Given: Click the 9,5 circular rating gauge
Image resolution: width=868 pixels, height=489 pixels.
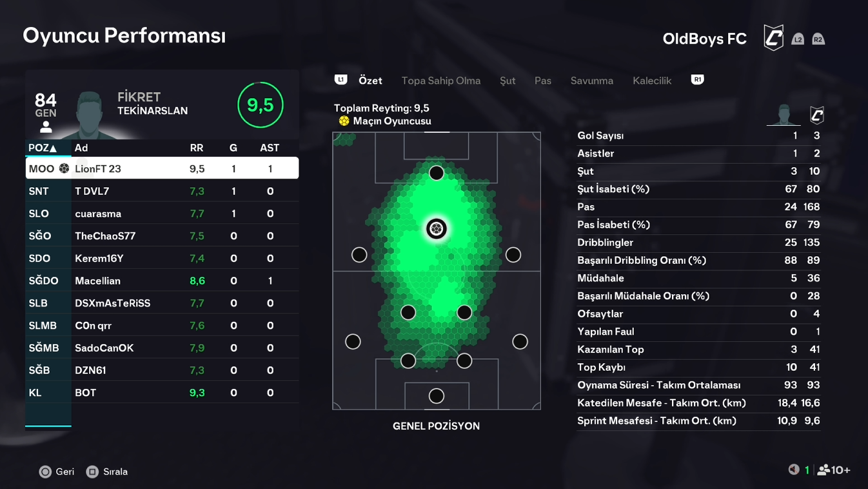Looking at the screenshot, I should tap(261, 105).
